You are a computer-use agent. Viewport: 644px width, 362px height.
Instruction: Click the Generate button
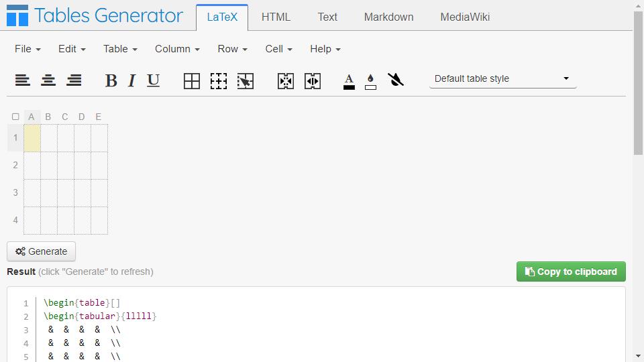[x=41, y=251]
